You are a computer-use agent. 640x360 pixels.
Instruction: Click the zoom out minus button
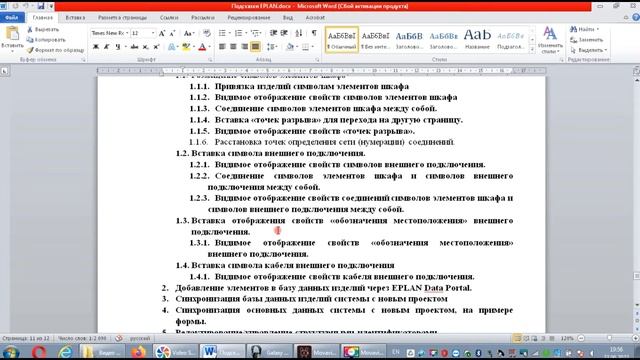click(581, 338)
